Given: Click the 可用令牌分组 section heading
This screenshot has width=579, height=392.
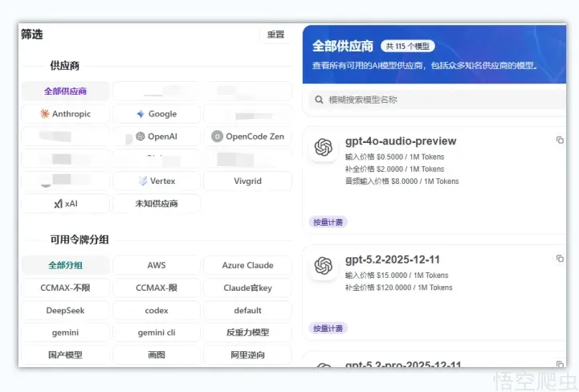Looking at the screenshot, I should [x=80, y=240].
